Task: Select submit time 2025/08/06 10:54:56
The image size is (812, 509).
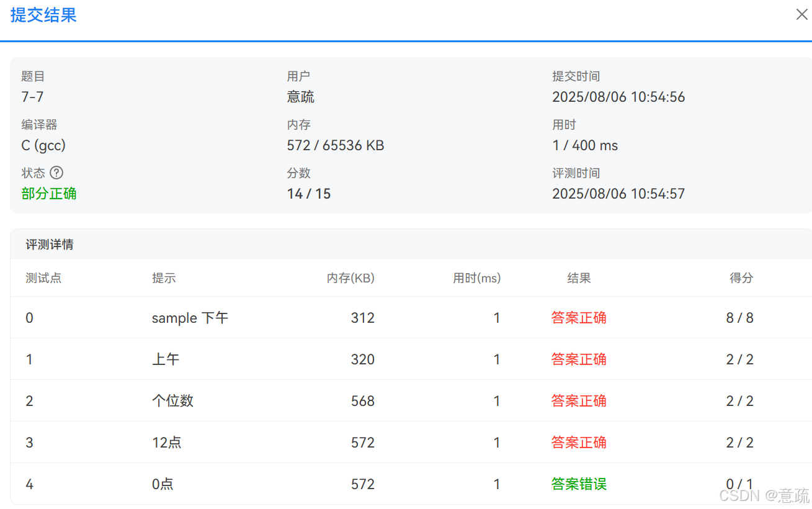Action: pyautogui.click(x=618, y=97)
